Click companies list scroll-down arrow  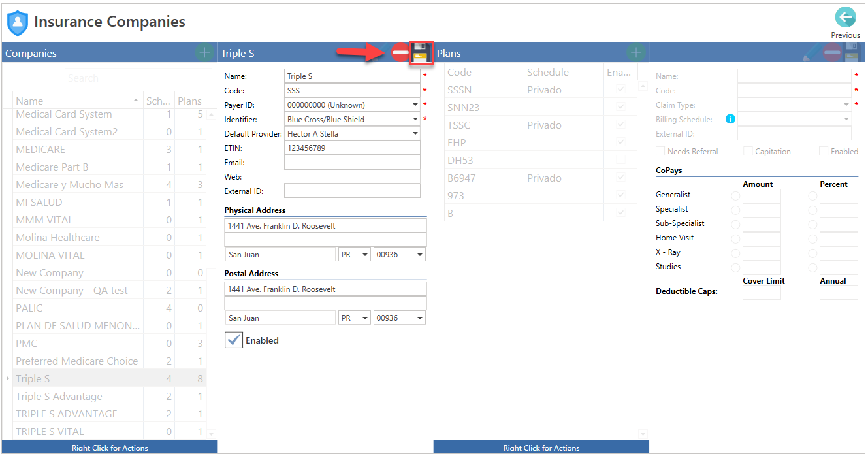click(211, 434)
